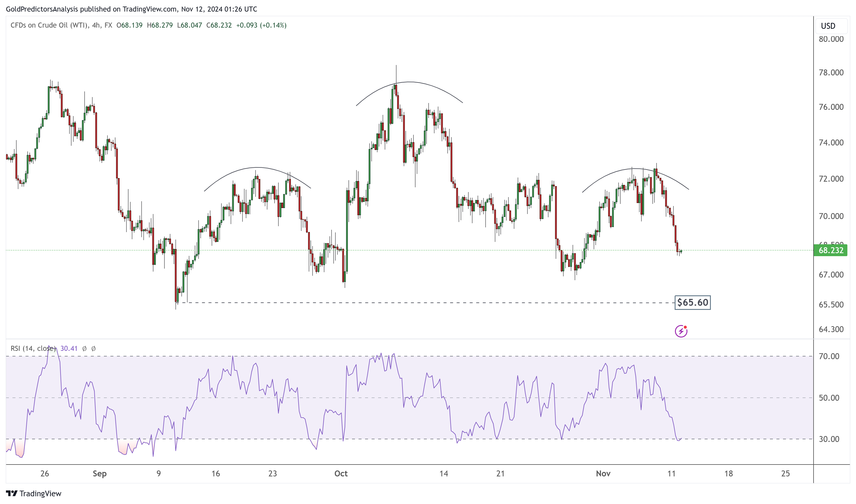The height and width of the screenshot is (504, 856).
Task: Click the 74.000 price axis label
Action: pyautogui.click(x=831, y=143)
